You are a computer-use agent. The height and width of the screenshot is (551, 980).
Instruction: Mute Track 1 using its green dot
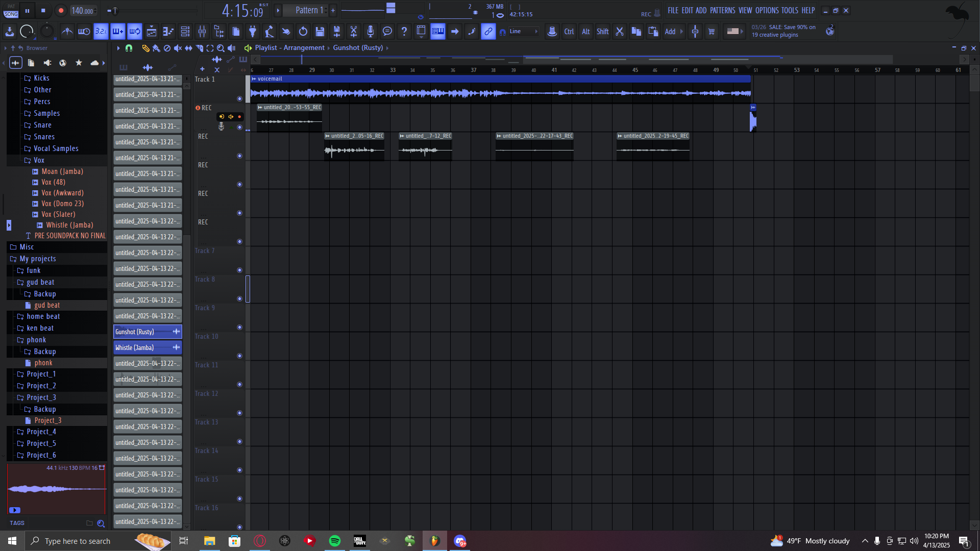click(239, 98)
